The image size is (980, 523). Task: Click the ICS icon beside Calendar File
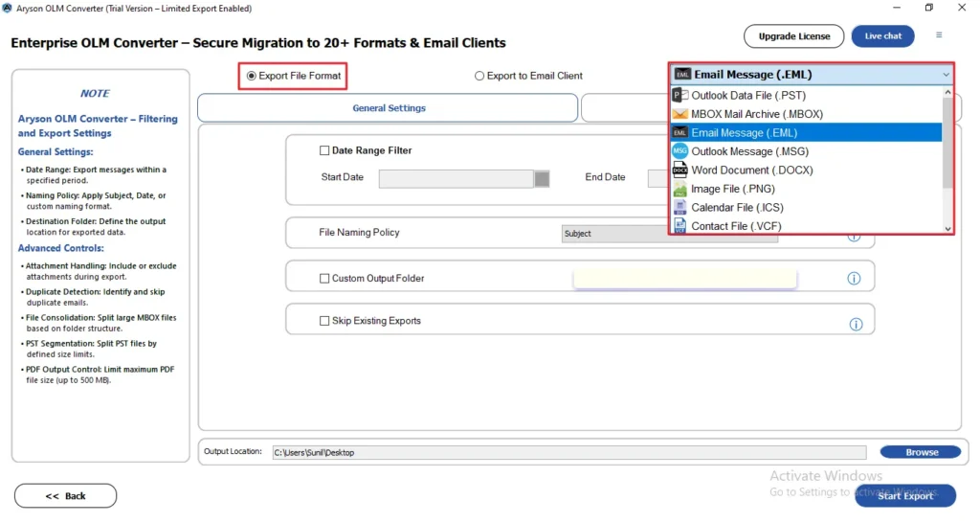tap(680, 207)
